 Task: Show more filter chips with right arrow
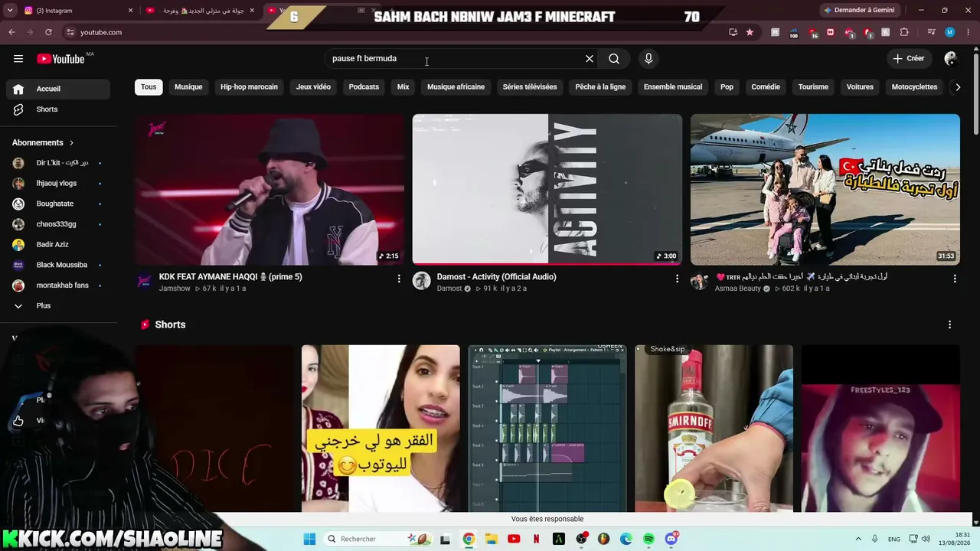coord(957,87)
